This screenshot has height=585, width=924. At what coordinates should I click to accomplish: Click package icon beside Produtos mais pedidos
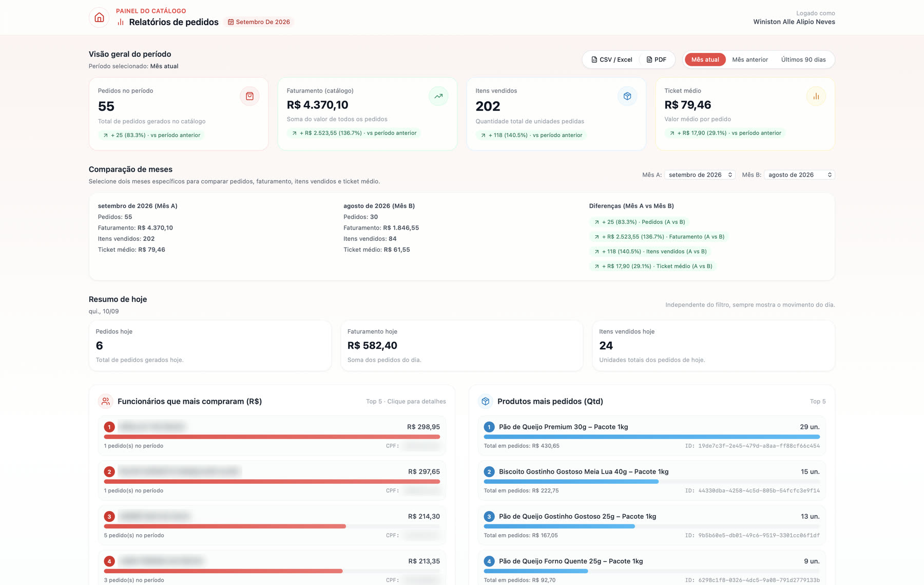pyautogui.click(x=486, y=401)
